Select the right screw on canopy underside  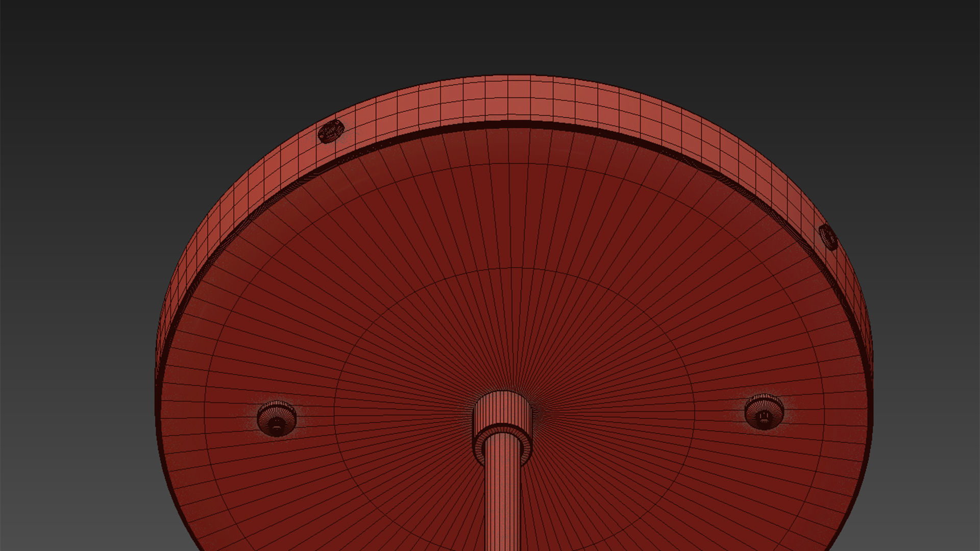tap(764, 412)
